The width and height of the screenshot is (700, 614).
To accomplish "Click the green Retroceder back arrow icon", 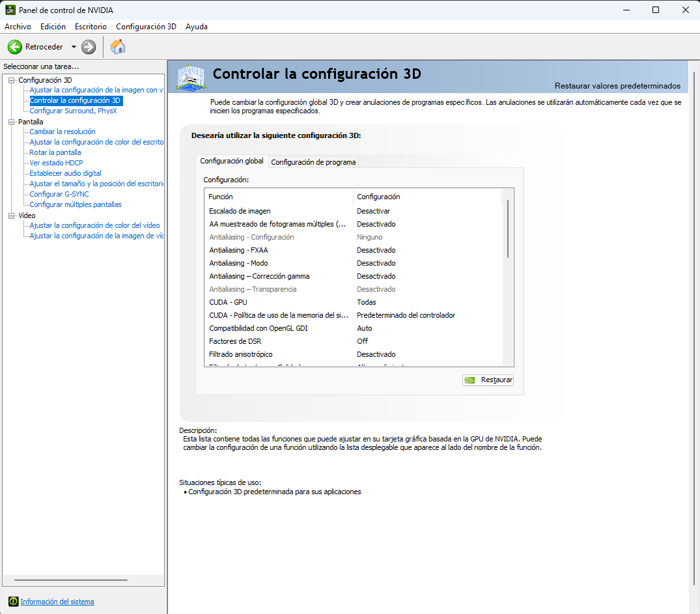I will pyautogui.click(x=15, y=47).
